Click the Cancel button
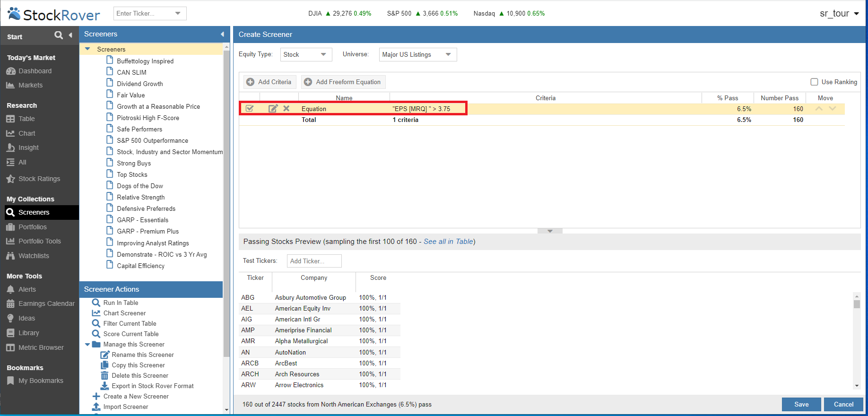Viewport: 868px width, 416px height. pos(843,404)
